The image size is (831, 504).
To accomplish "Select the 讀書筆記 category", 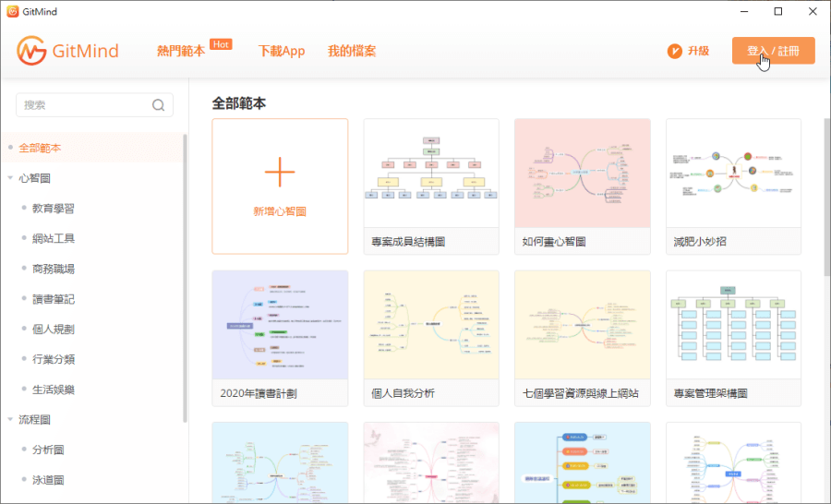I will coord(53,299).
